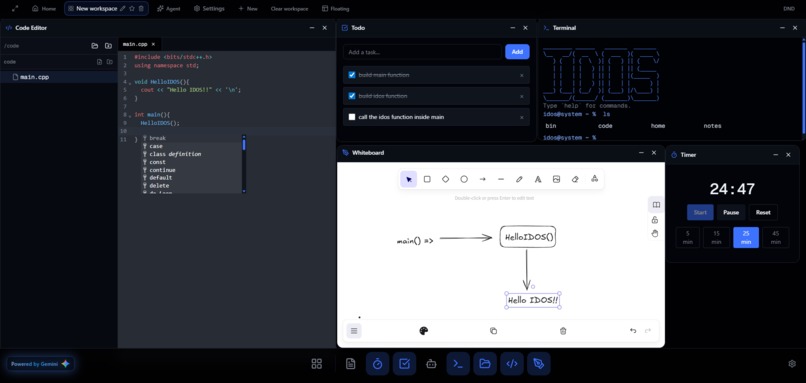Click Clear workspace
This screenshot has height=383, width=806.
[289, 9]
